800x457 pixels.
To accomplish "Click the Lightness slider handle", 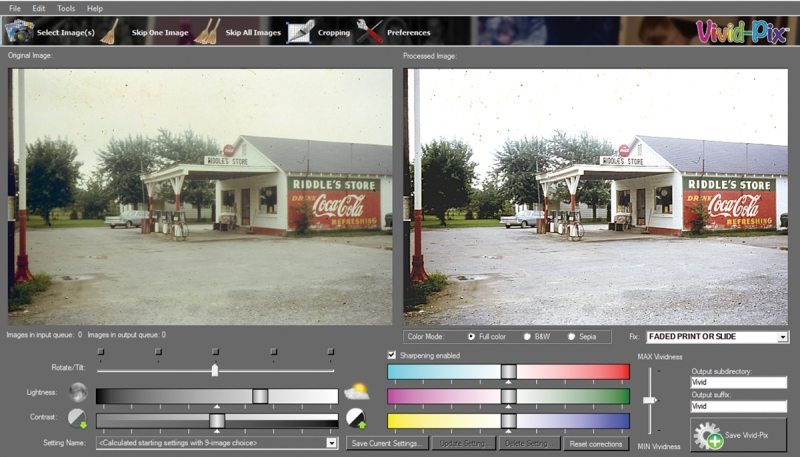I will [260, 396].
